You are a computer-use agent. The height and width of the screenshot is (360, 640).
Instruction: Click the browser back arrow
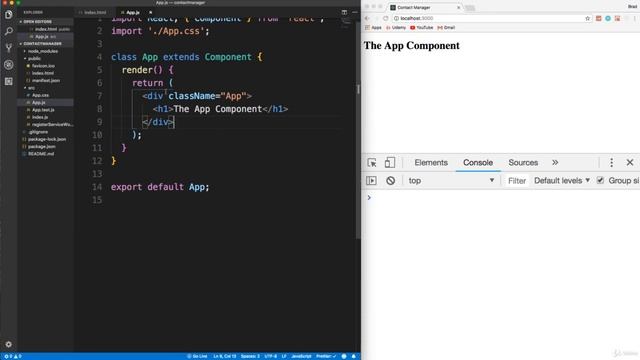click(367, 18)
